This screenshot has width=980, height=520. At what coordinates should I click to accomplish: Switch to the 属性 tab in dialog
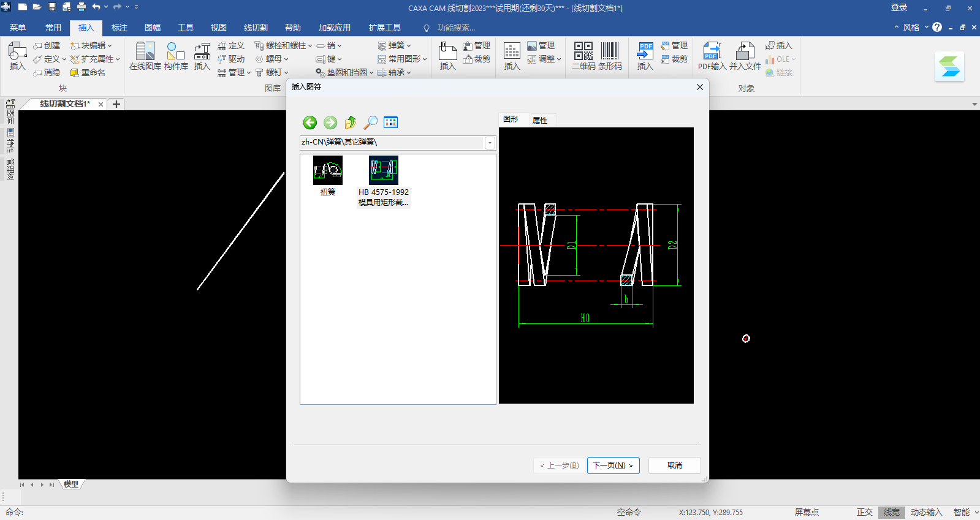point(540,120)
